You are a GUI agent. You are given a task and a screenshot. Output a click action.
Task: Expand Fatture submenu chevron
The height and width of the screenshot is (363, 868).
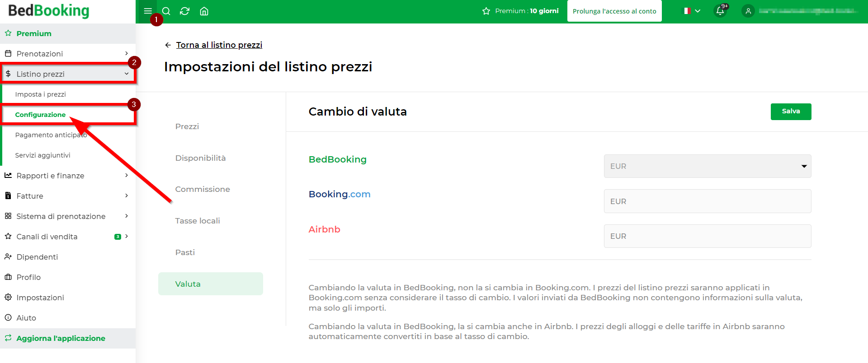pyautogui.click(x=127, y=195)
